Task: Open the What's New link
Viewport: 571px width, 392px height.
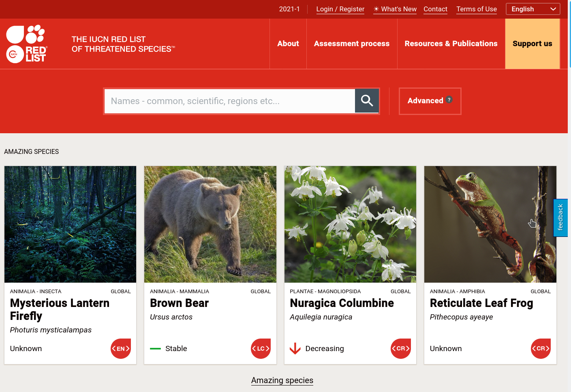Action: pyautogui.click(x=395, y=9)
